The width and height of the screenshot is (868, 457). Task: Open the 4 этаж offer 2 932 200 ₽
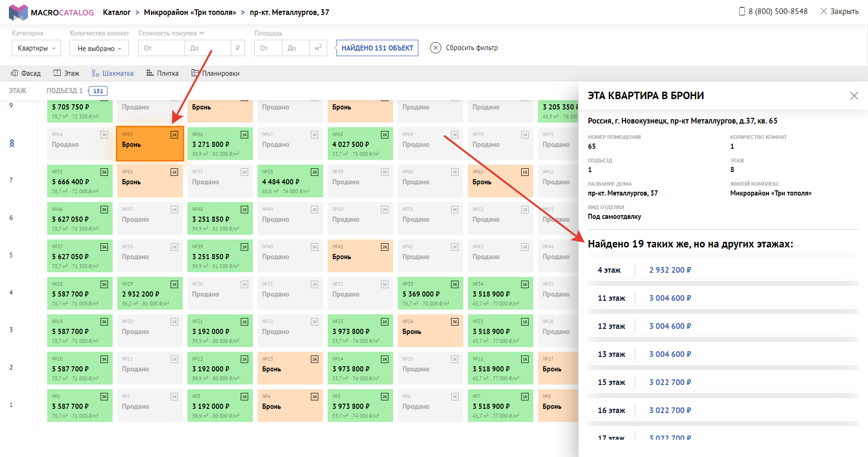point(723,270)
